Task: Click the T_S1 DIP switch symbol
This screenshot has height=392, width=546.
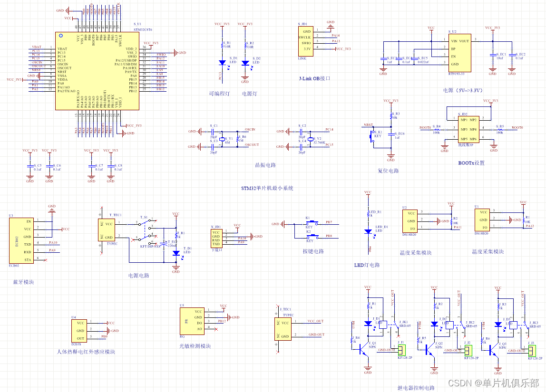Action: 144,230
